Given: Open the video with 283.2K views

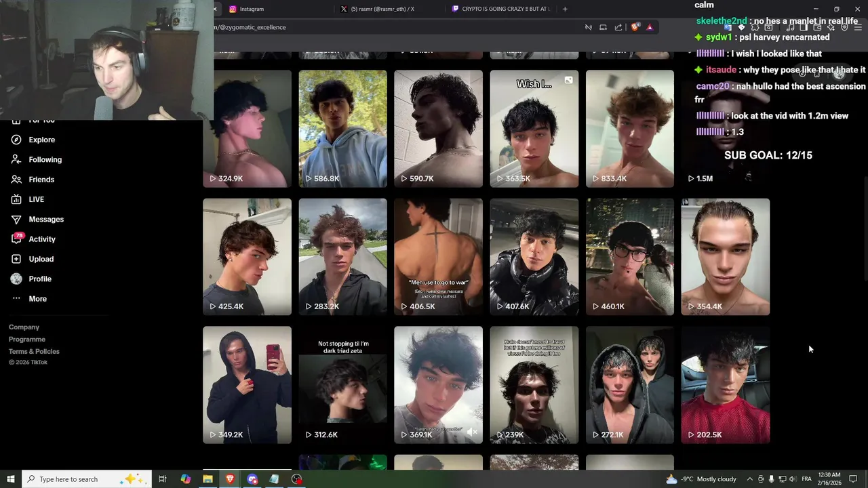Looking at the screenshot, I should pos(342,257).
